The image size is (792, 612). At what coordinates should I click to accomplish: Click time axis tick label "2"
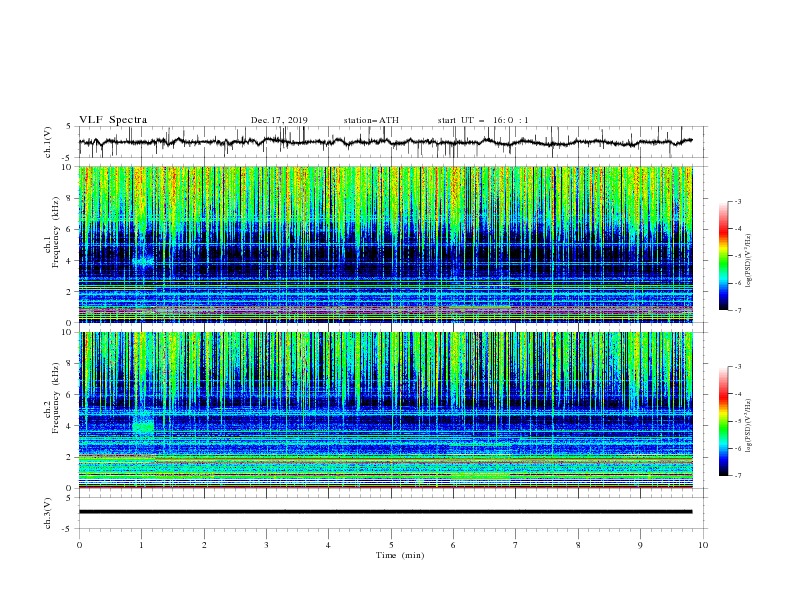point(204,545)
